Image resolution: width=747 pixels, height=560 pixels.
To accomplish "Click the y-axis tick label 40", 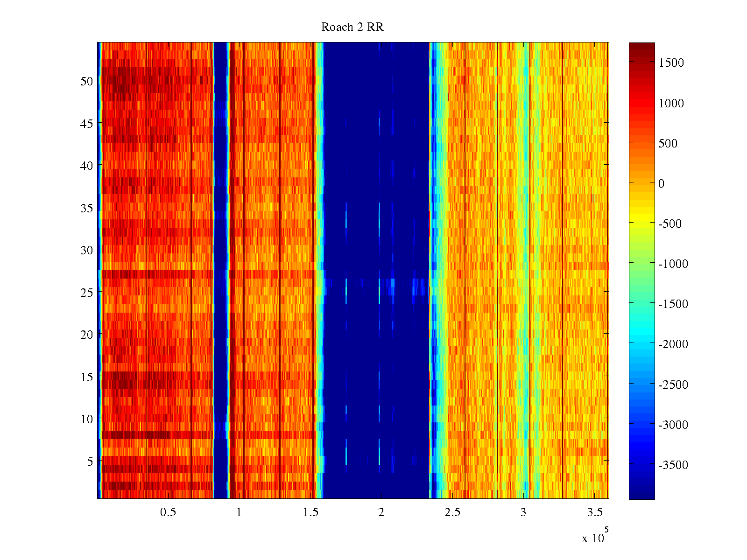I will point(87,166).
